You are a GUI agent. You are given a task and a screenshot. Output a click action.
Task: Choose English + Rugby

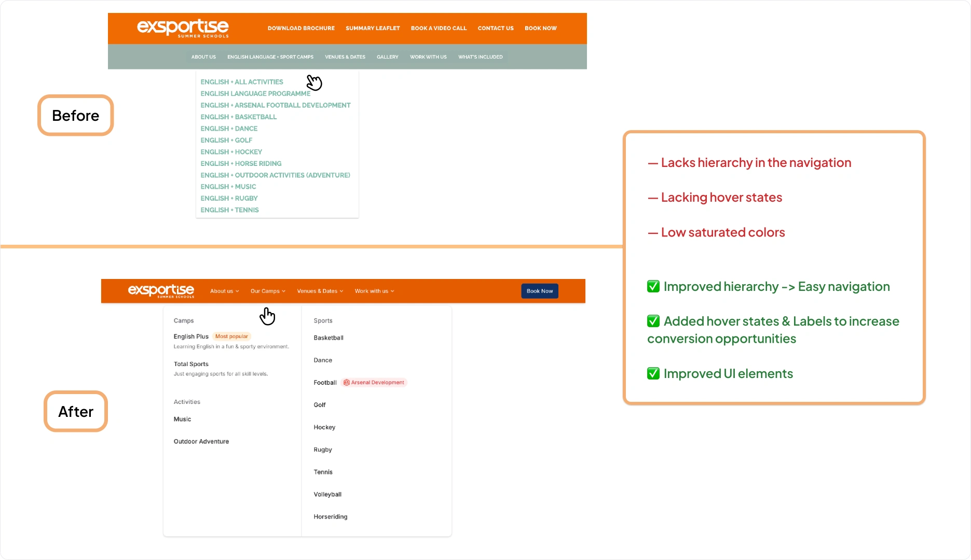click(229, 199)
